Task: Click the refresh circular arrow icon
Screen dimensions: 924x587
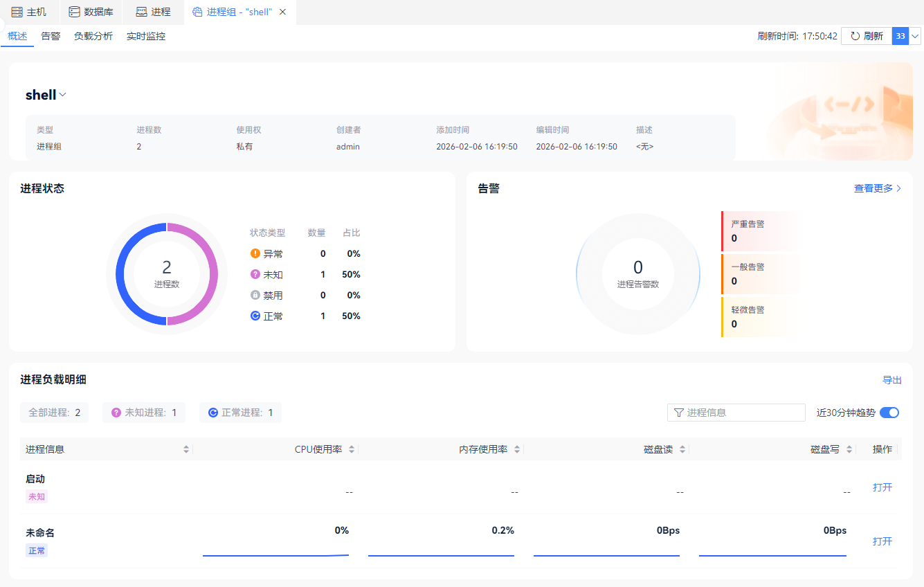Action: 855,36
